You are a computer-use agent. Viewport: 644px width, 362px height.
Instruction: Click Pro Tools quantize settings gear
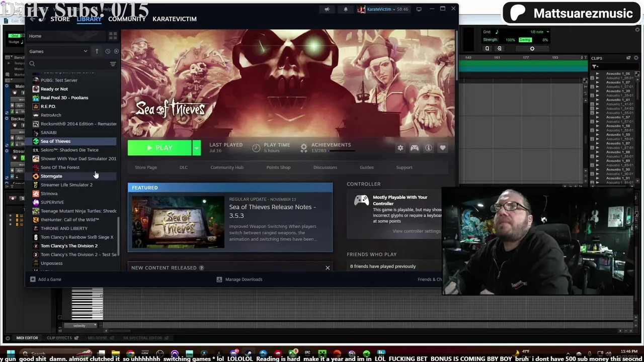pyautogui.click(x=532, y=49)
